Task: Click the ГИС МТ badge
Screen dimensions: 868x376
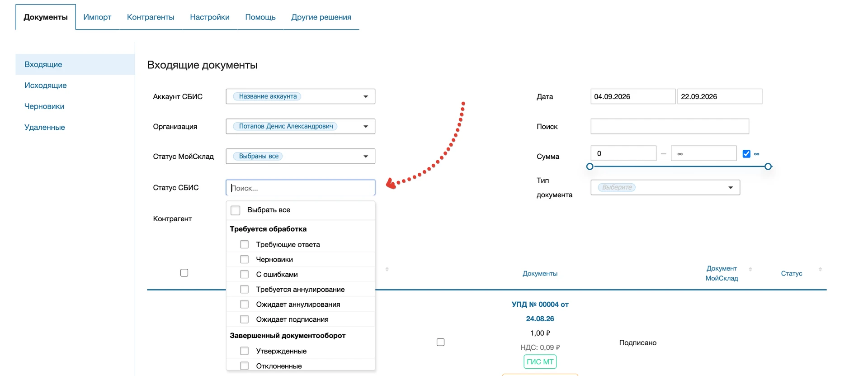Action: (540, 362)
